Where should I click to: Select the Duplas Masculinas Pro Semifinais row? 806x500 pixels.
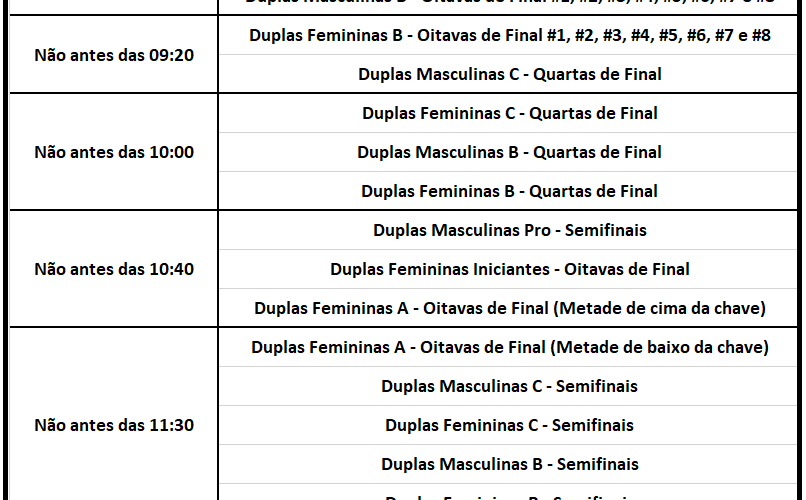pyautogui.click(x=509, y=230)
